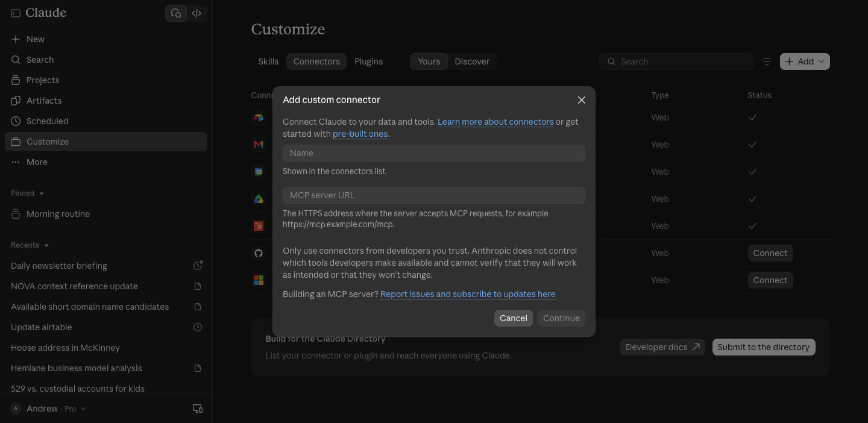Select the Discover filter tab
Image resolution: width=868 pixels, height=423 pixels.
click(472, 61)
